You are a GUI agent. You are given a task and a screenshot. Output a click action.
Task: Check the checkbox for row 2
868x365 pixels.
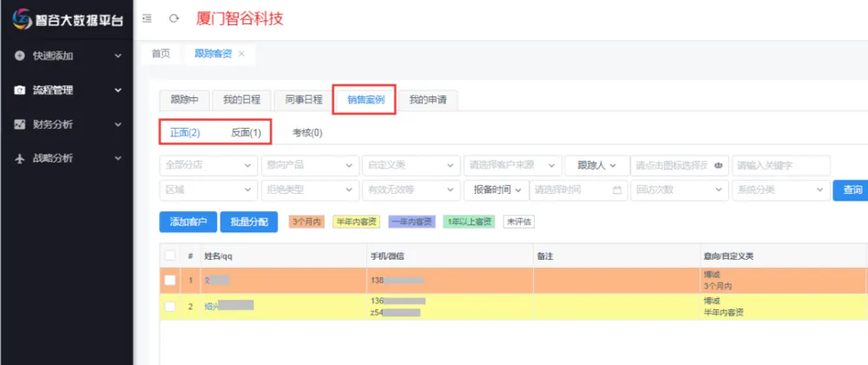[170, 307]
